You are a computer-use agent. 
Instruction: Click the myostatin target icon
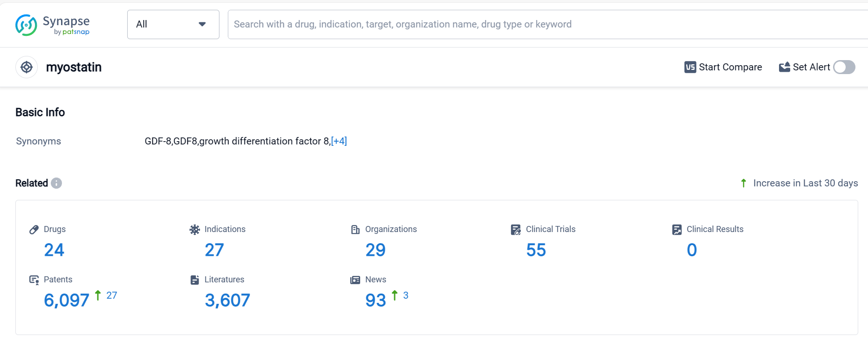27,67
